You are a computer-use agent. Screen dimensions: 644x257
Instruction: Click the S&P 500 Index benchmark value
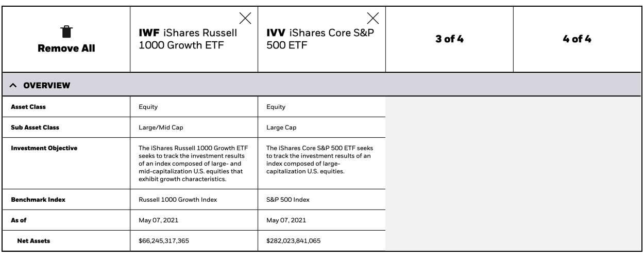288,200
